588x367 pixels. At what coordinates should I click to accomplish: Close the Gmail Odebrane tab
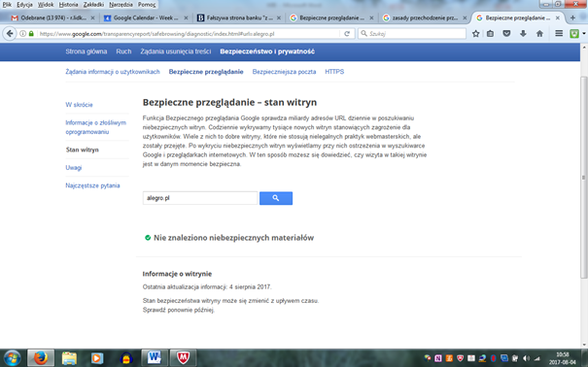point(92,17)
